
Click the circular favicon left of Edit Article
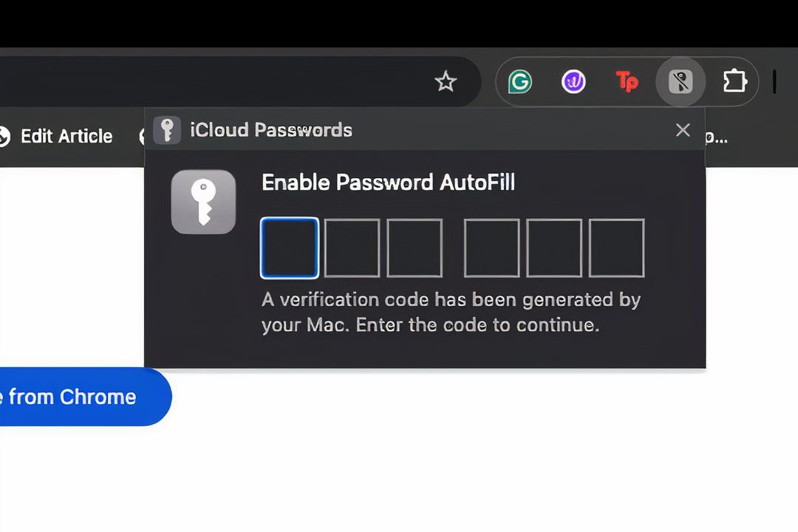click(x=4, y=136)
